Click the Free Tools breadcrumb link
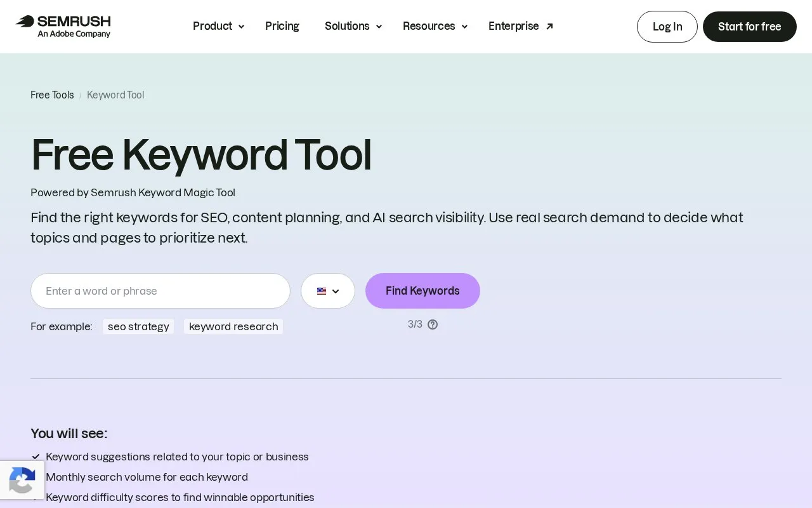This screenshot has width=812, height=508. point(52,95)
